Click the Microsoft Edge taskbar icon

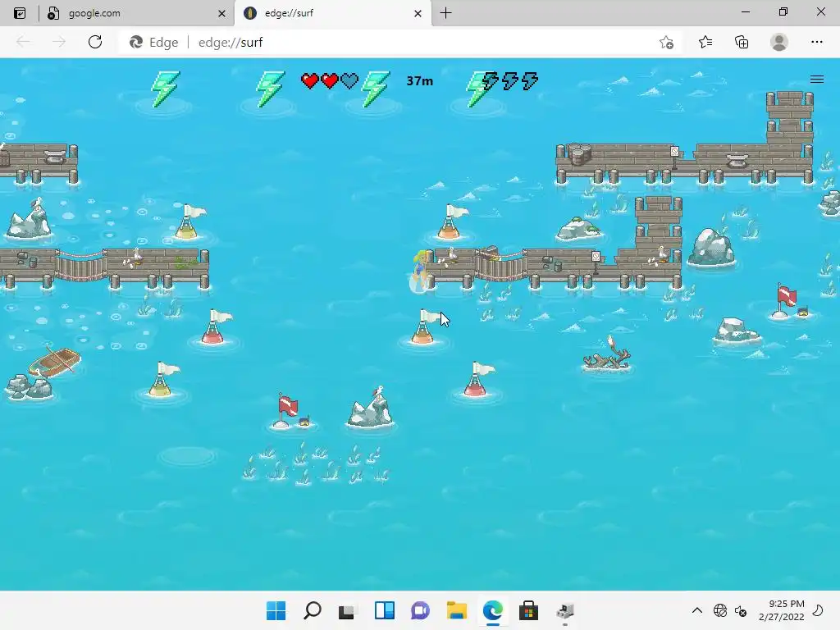tap(492, 610)
